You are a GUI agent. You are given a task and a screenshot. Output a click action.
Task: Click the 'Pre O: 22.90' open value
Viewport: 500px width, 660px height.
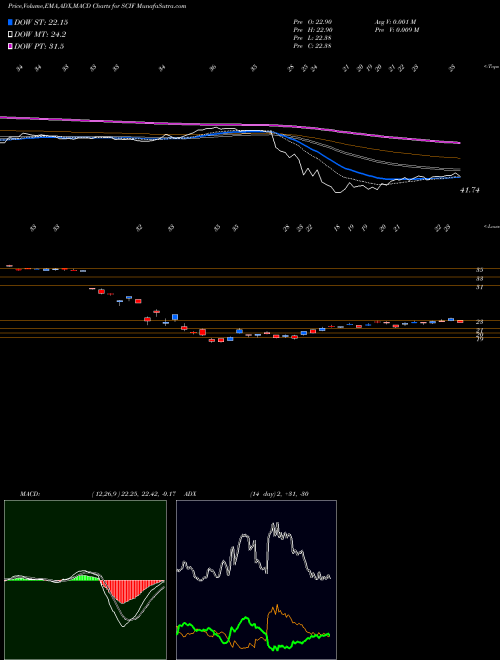click(313, 22)
